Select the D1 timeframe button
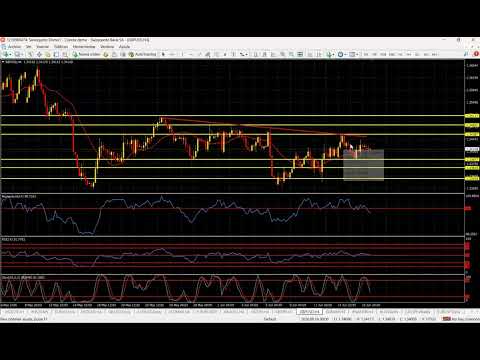Screen dimensions: 480x360 (x=418, y=54)
